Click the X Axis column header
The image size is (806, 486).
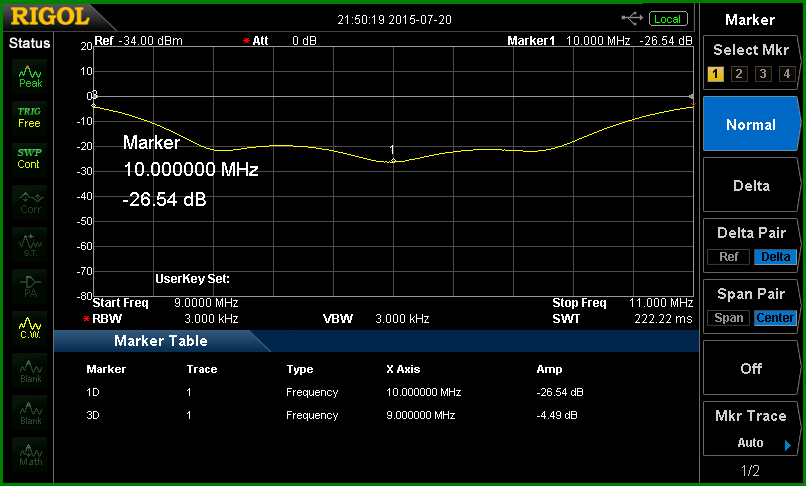[403, 369]
